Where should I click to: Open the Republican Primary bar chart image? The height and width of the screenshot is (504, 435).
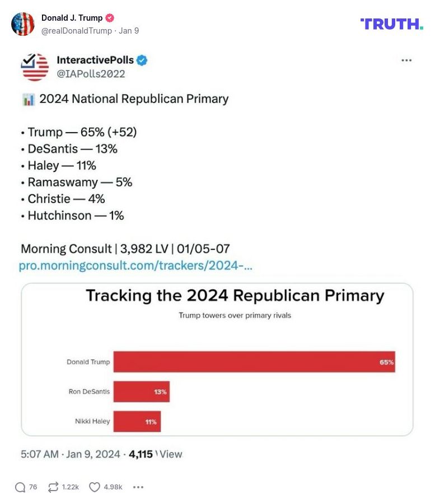pos(217,358)
